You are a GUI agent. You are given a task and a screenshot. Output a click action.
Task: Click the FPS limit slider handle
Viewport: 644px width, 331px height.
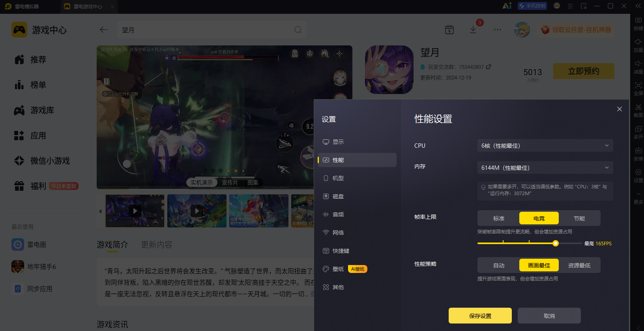tap(556, 243)
